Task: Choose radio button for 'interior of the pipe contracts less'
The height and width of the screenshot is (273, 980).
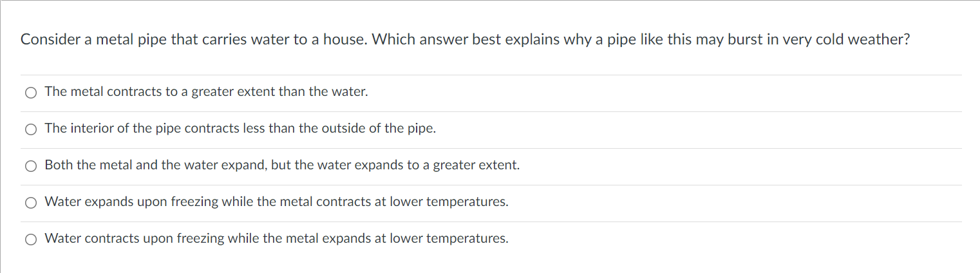Action: point(31,129)
